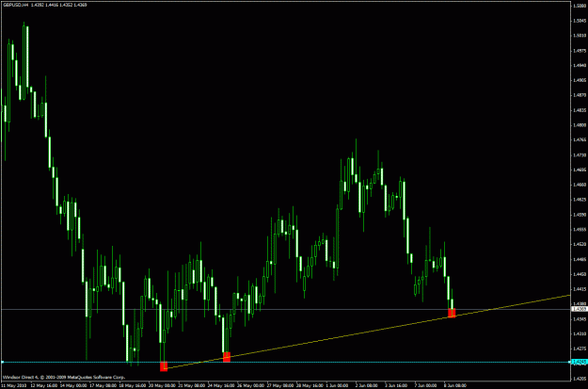Click the 1 Jun 00:00 time label
Screen dimensions: 588x389
coord(337,385)
